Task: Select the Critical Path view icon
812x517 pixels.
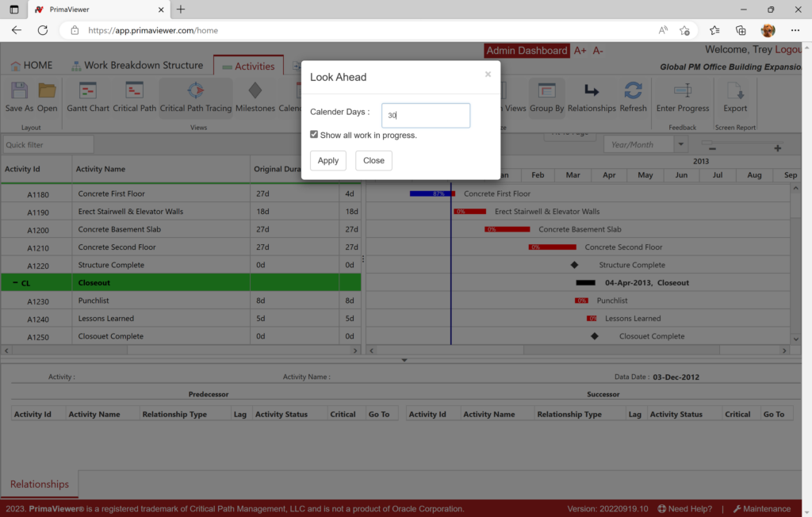Action: (x=134, y=91)
